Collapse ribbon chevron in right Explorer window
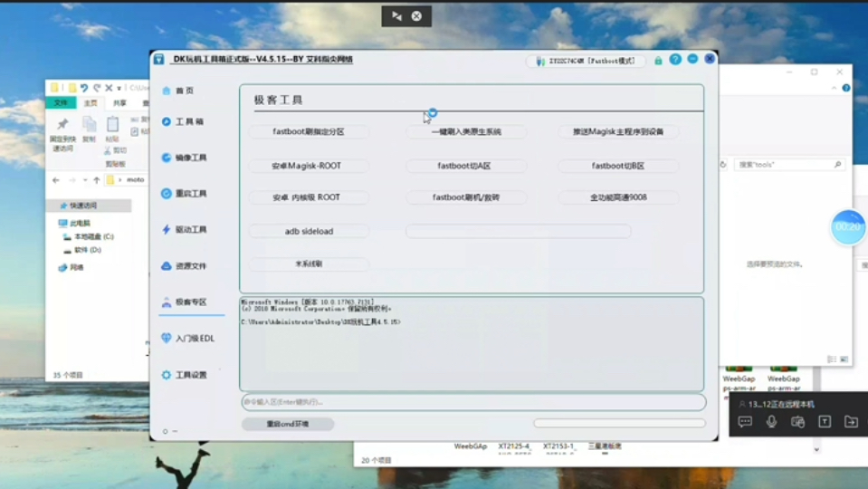Image resolution: width=868 pixels, height=489 pixels. pyautogui.click(x=835, y=88)
